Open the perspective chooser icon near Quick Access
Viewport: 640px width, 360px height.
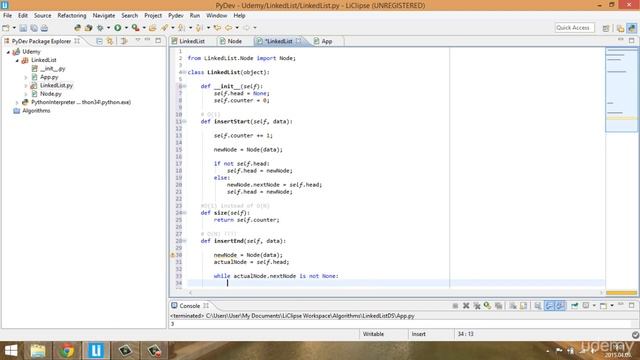click(x=606, y=28)
